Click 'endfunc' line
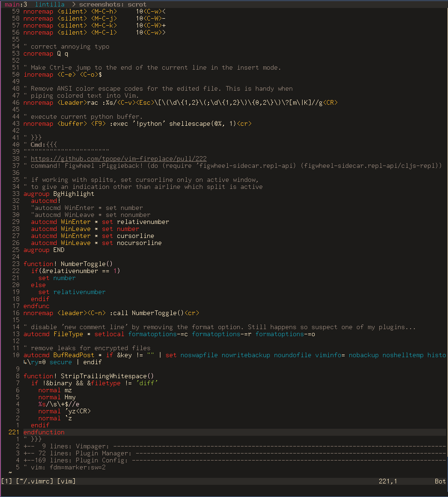 tap(36, 306)
